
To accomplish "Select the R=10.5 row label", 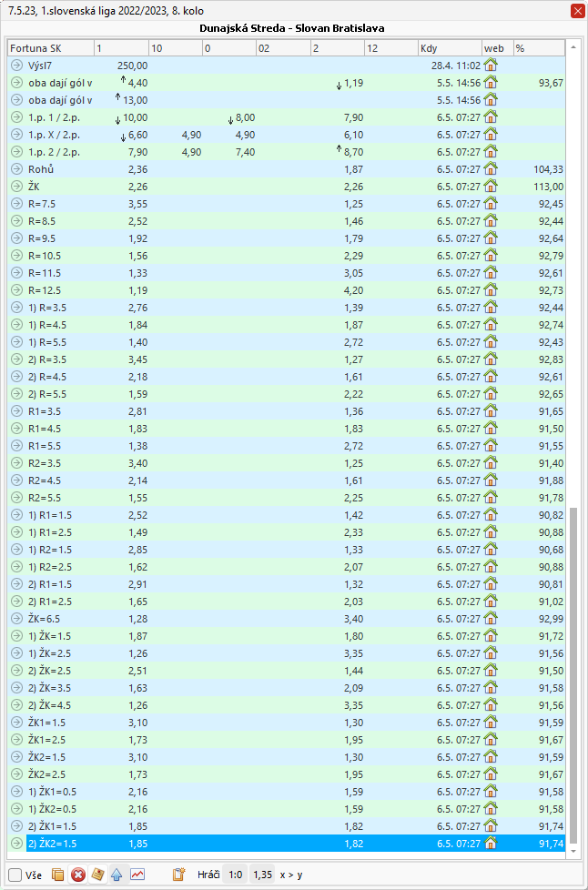I will [x=45, y=256].
